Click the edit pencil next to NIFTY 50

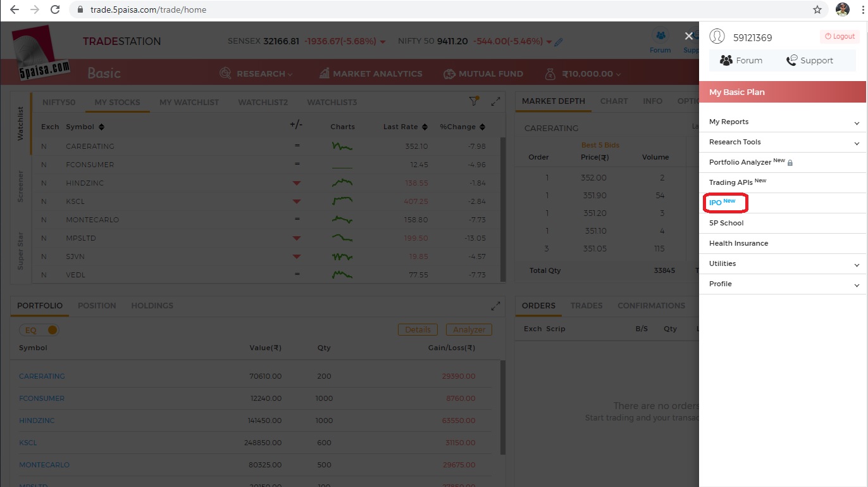click(x=558, y=42)
